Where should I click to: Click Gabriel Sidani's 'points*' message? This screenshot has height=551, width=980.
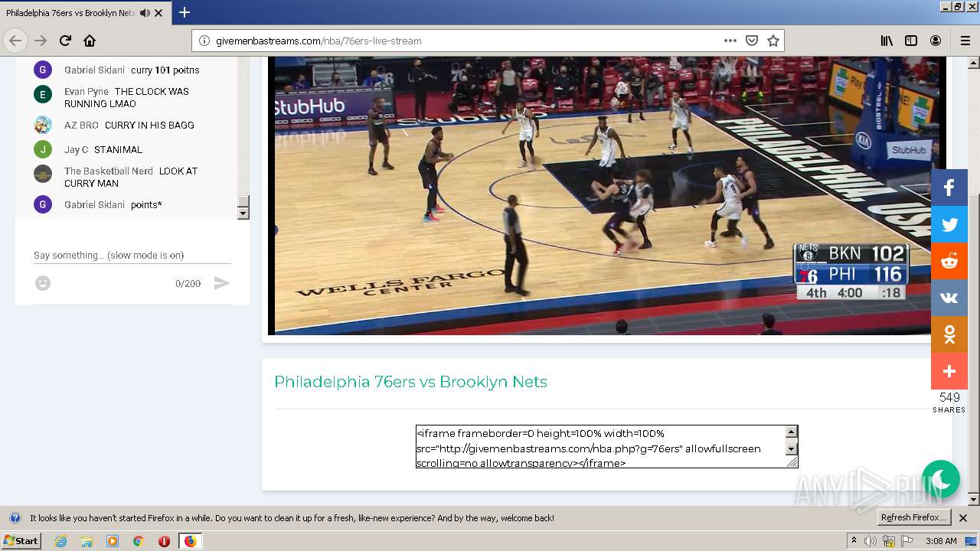point(146,204)
